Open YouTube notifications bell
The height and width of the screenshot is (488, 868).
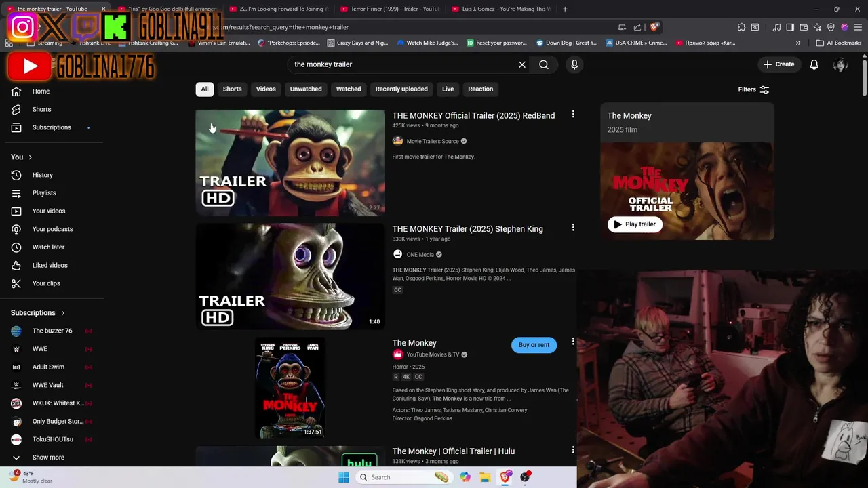pos(814,64)
